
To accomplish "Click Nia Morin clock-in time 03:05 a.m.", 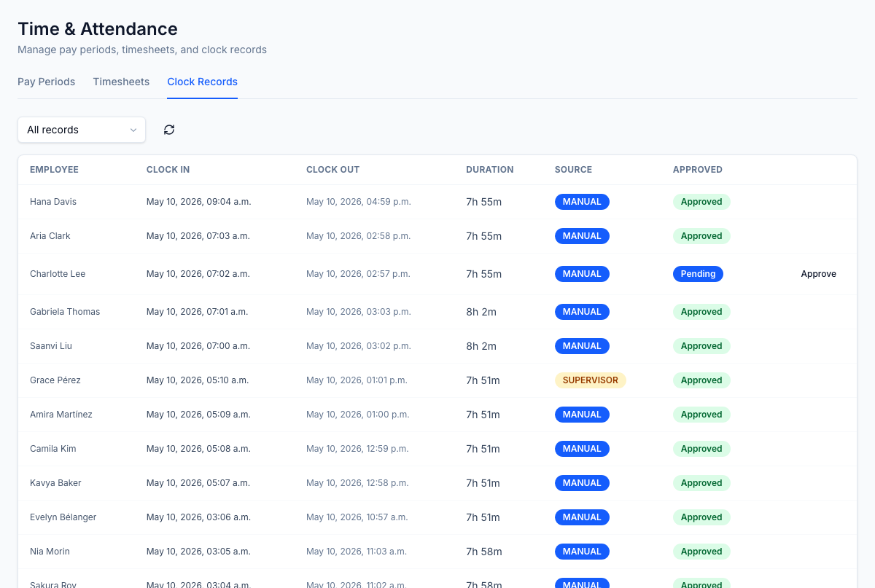I will click(198, 552).
